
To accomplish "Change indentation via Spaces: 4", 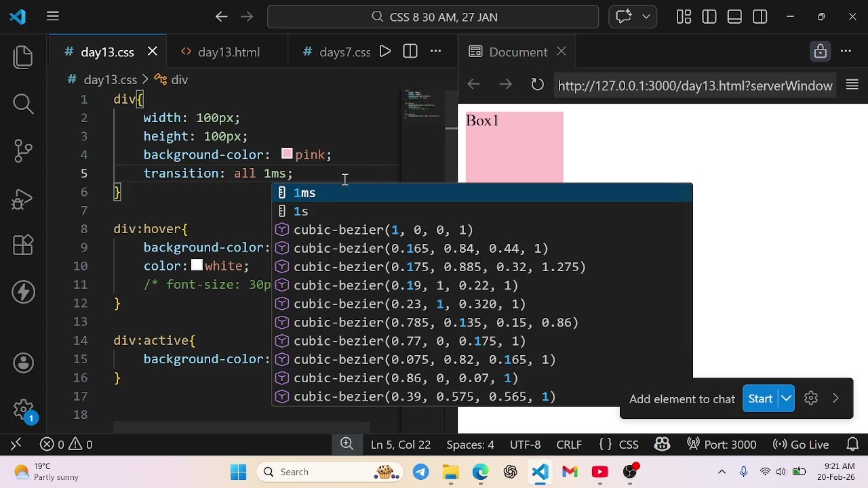I will pyautogui.click(x=470, y=445).
